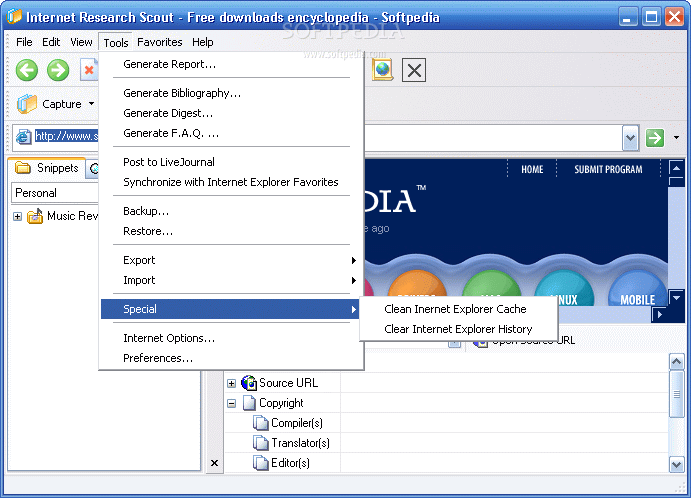Choose Generate Bibliography... menu item
Viewport: 691px width, 498px height.
232,93
